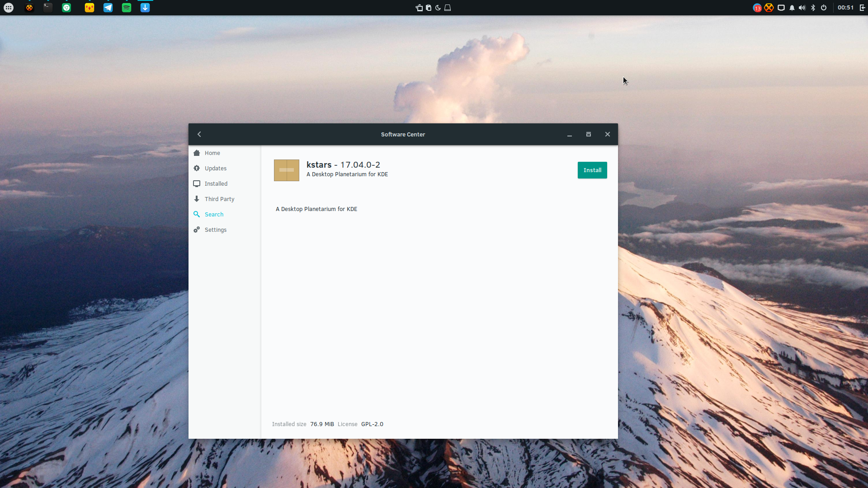Viewport: 868px width, 488px height.
Task: Click the "76.9 MiB" installed size value
Action: click(x=322, y=424)
